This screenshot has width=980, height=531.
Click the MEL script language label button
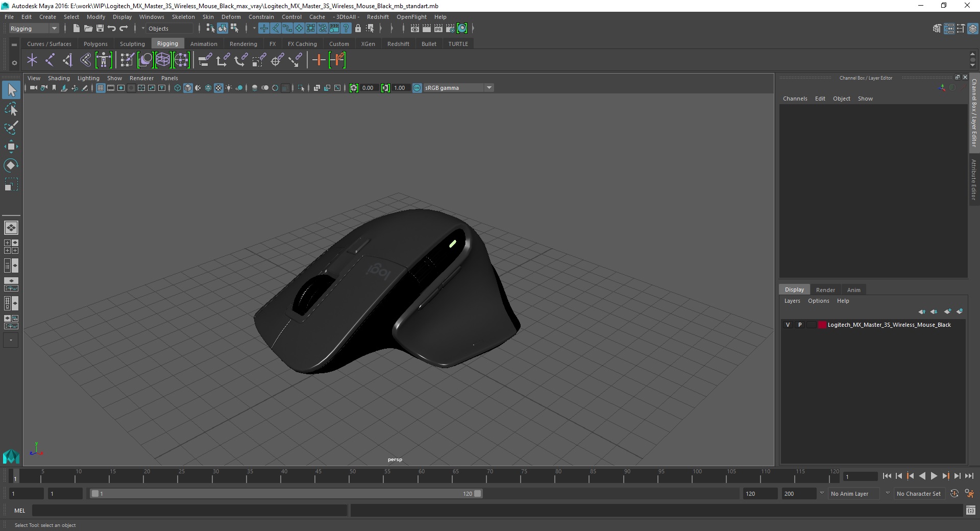[x=19, y=511]
